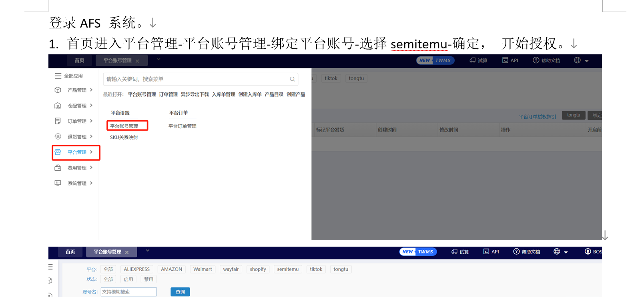Click the user account icon beside BOS
The height and width of the screenshot is (297, 644).
[588, 251]
